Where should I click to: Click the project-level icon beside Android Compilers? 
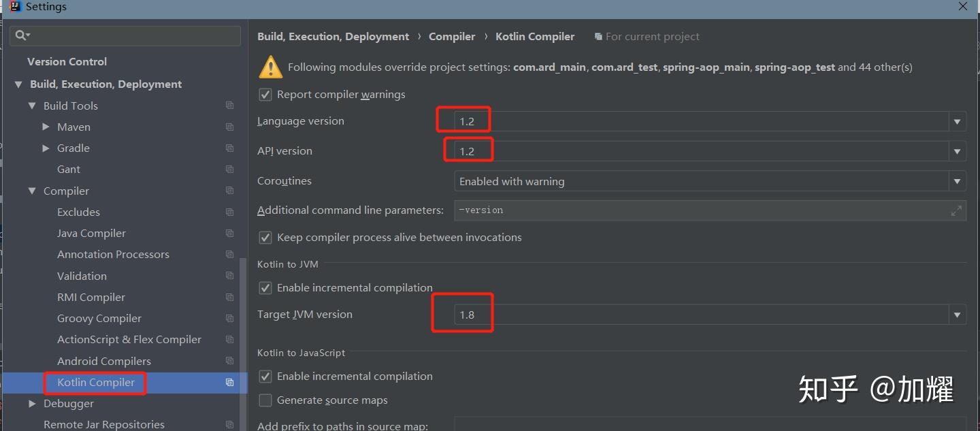[229, 361]
